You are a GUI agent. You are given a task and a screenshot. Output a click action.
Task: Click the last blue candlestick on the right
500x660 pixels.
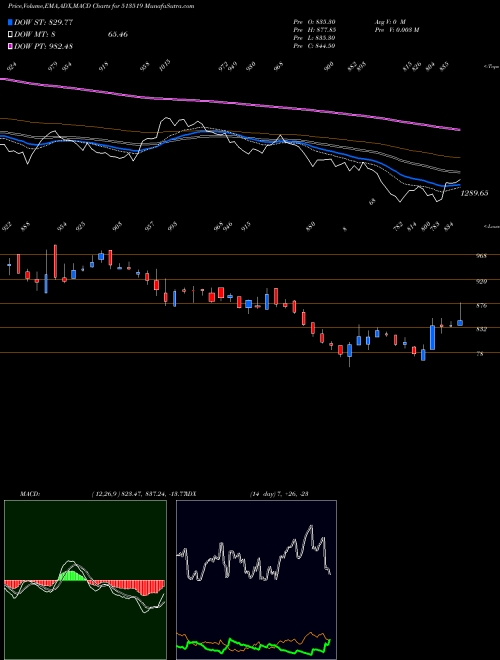(460, 323)
